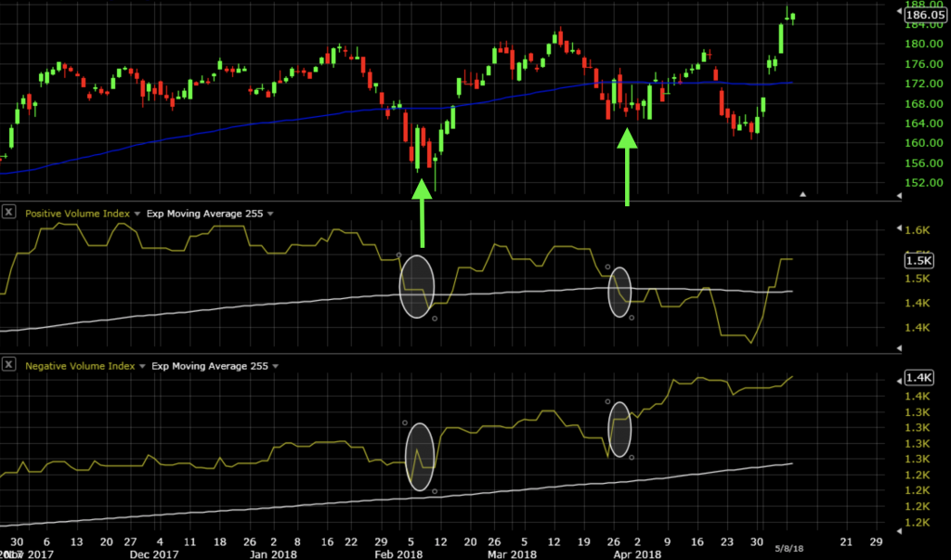Click the Exp Moving Average 255 text label

point(206,213)
